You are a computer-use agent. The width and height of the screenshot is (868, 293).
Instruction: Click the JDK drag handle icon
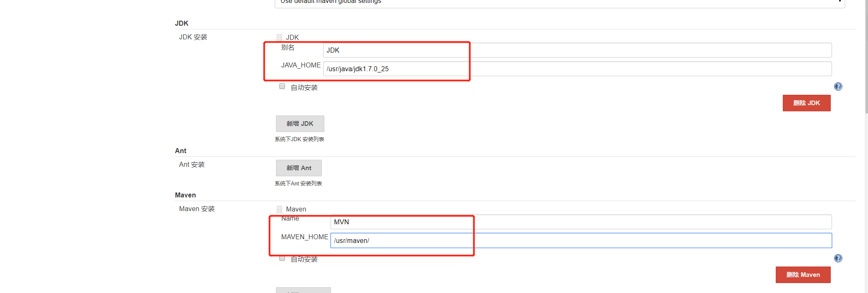[x=279, y=37]
